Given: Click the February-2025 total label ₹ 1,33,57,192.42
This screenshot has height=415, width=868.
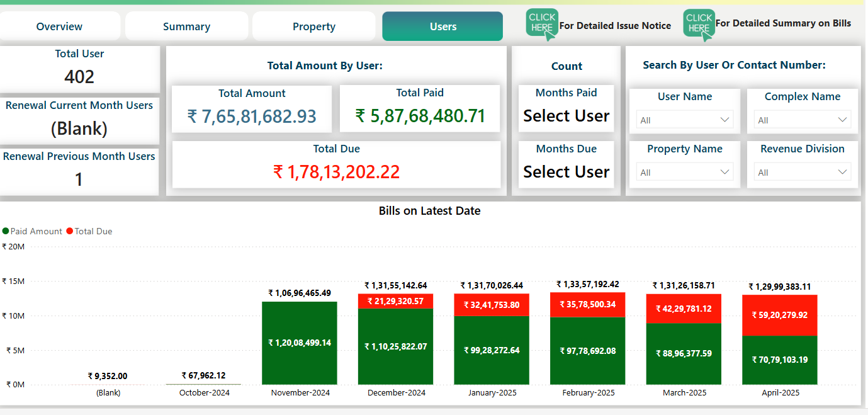Looking at the screenshot, I should pyautogui.click(x=587, y=285).
